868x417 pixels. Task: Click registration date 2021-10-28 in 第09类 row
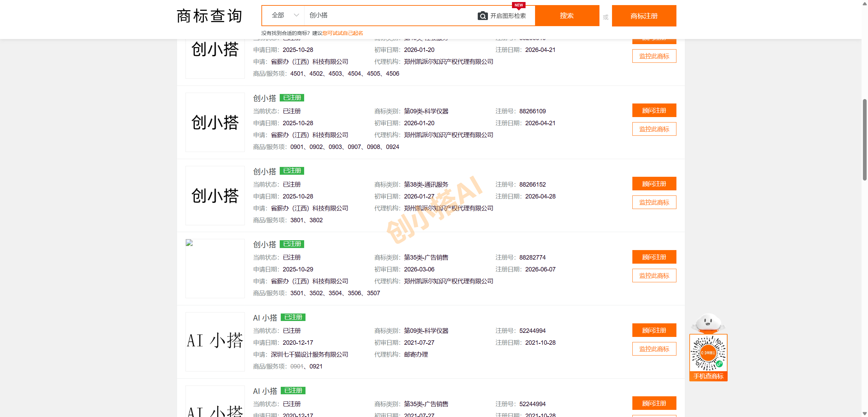pos(540,343)
